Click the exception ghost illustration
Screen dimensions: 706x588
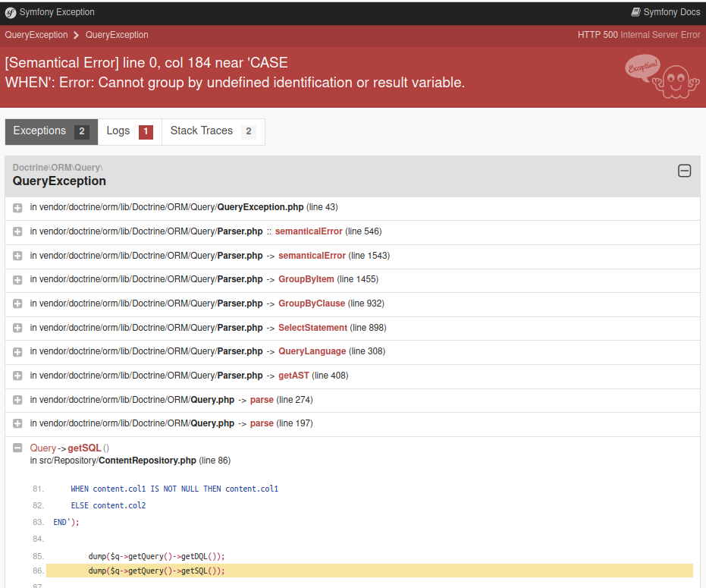[661, 77]
